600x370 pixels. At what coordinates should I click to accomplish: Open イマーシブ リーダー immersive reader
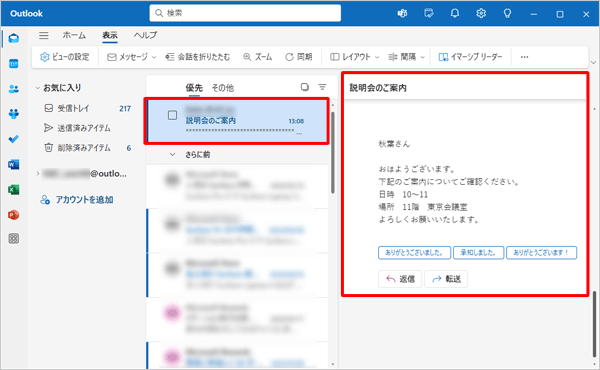coord(470,57)
